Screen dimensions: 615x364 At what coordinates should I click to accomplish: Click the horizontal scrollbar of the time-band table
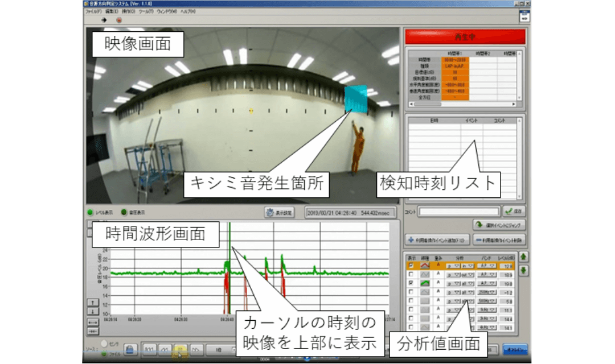click(463, 104)
